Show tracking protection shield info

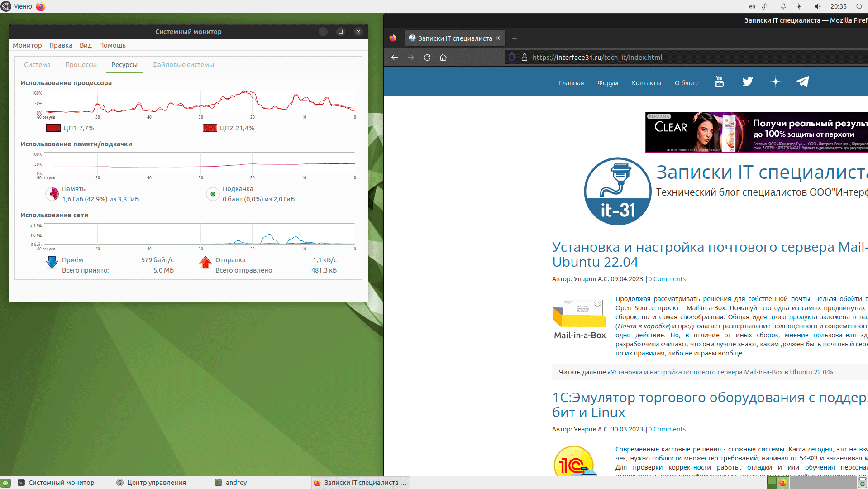(512, 58)
